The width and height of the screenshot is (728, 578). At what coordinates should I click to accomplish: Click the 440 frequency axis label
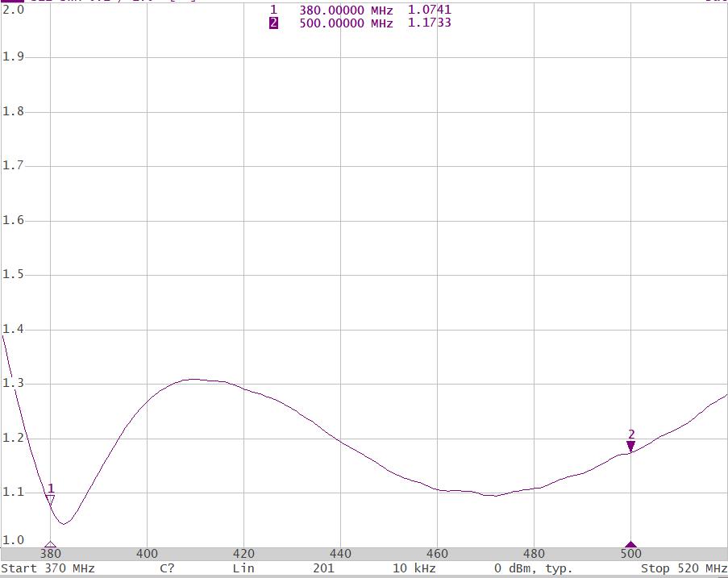pyautogui.click(x=340, y=553)
